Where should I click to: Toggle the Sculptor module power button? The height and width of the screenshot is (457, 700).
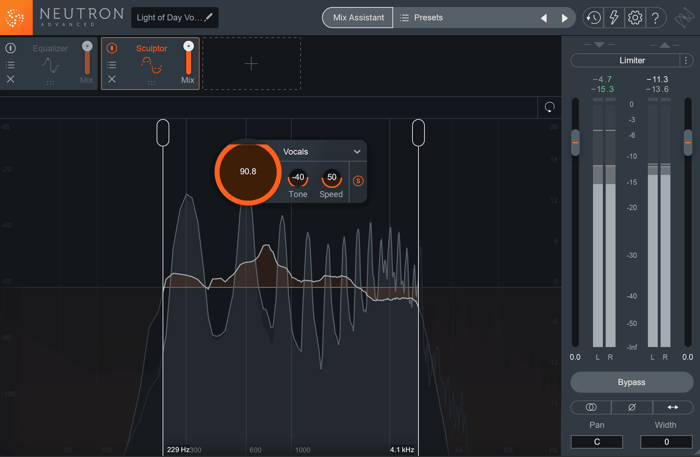(112, 48)
